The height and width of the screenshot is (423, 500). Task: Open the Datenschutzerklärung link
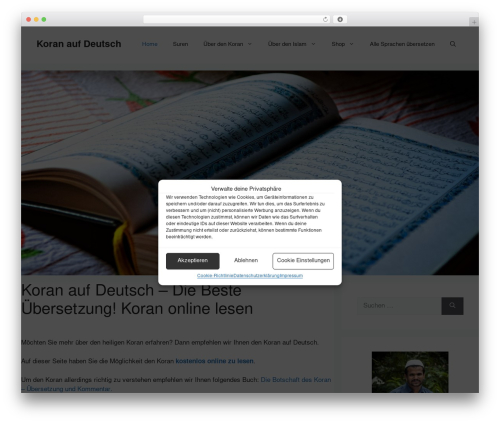point(256,276)
